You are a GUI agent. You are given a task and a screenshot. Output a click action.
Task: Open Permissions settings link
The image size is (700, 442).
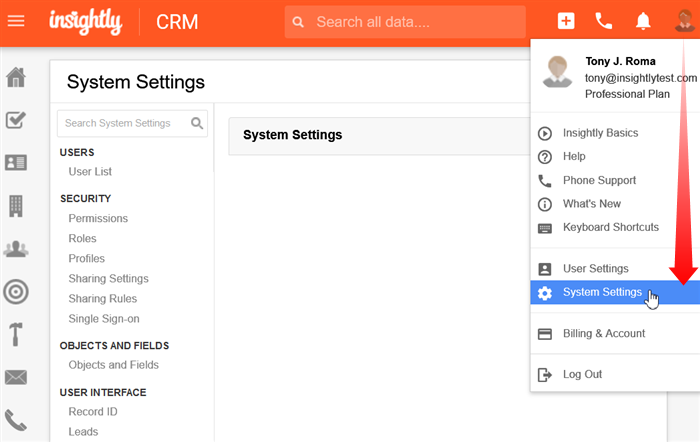point(98,218)
